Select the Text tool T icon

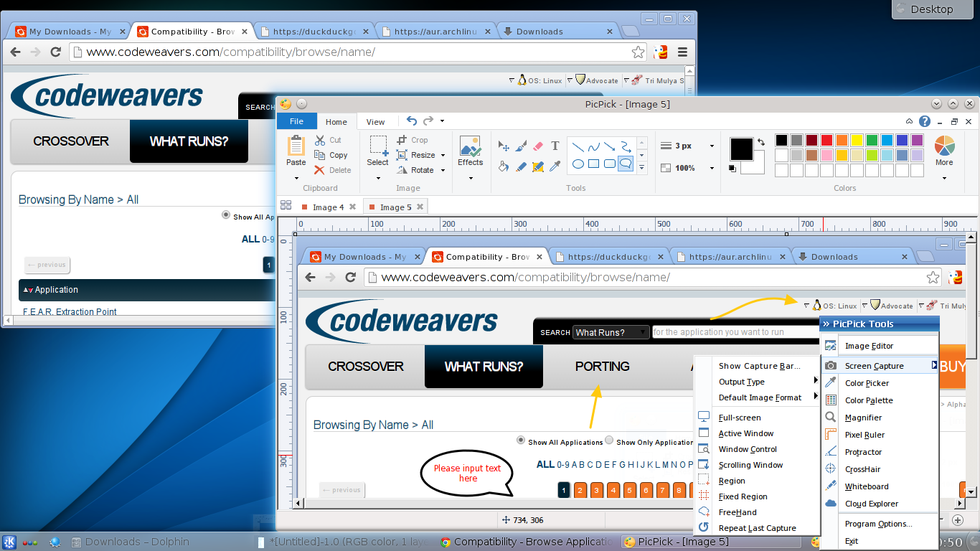(555, 146)
